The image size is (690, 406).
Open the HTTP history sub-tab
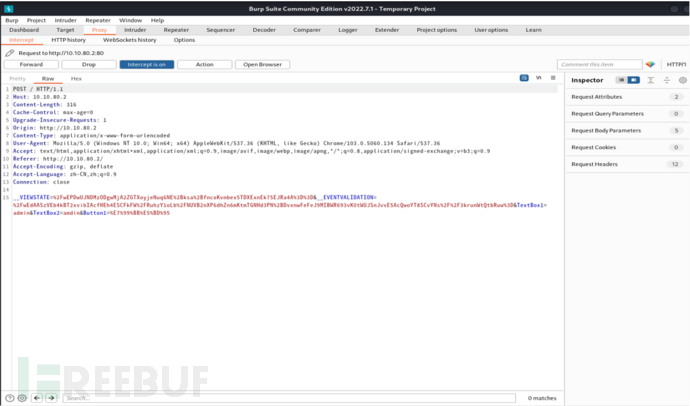coord(68,40)
